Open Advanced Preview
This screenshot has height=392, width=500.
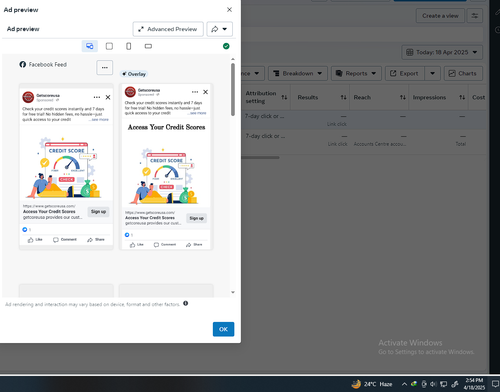click(x=168, y=29)
